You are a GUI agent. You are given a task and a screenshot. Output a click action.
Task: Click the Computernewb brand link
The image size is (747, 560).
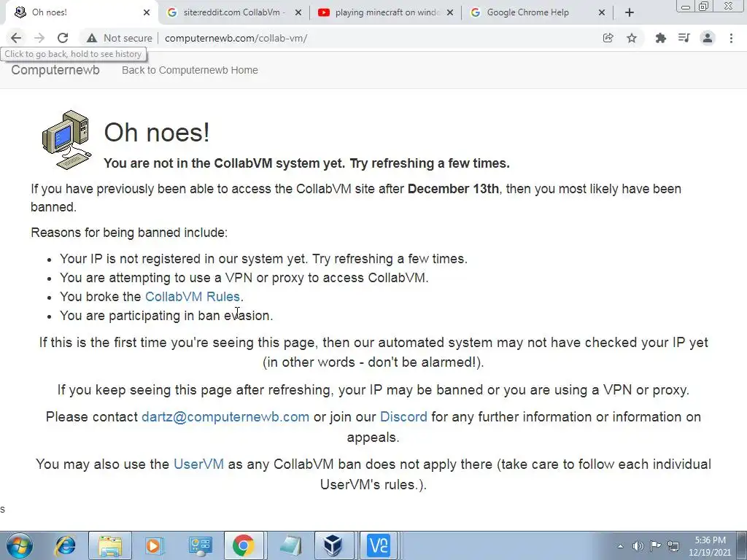[x=55, y=70]
